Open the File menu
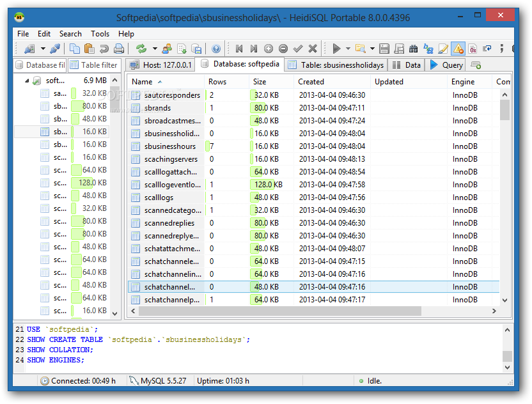Viewport: 532px width, 404px height. [x=23, y=34]
